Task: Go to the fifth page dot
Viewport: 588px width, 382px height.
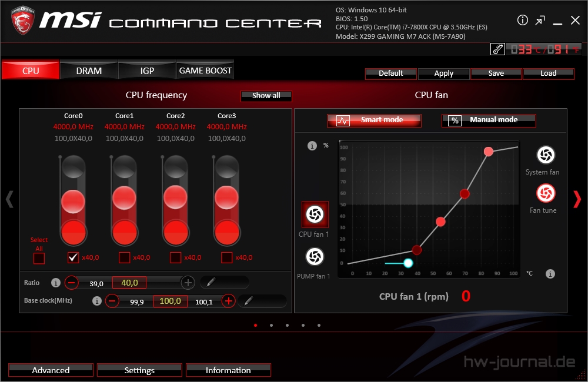Action: [x=319, y=326]
